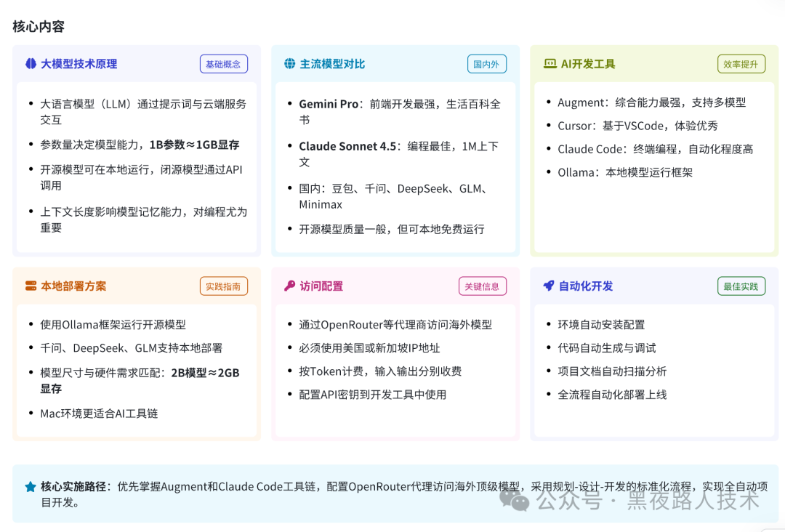This screenshot has width=785, height=532.
Task: Click the 国内外 tag badge
Action: pos(486,64)
